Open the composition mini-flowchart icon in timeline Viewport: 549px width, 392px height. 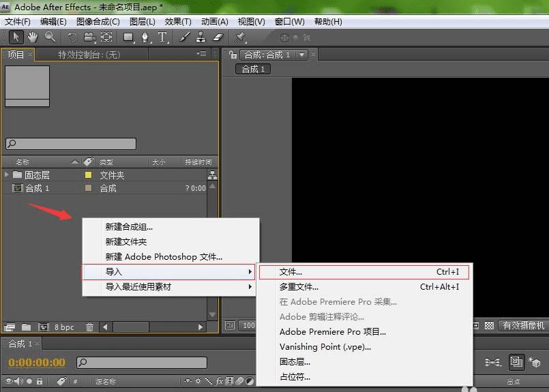492,362
